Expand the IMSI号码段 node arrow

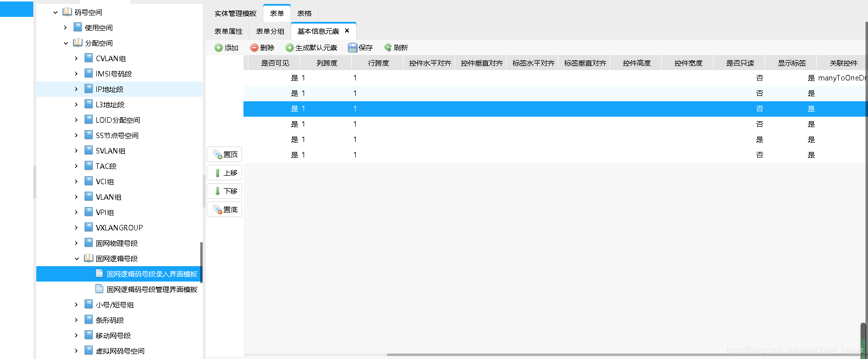click(77, 74)
